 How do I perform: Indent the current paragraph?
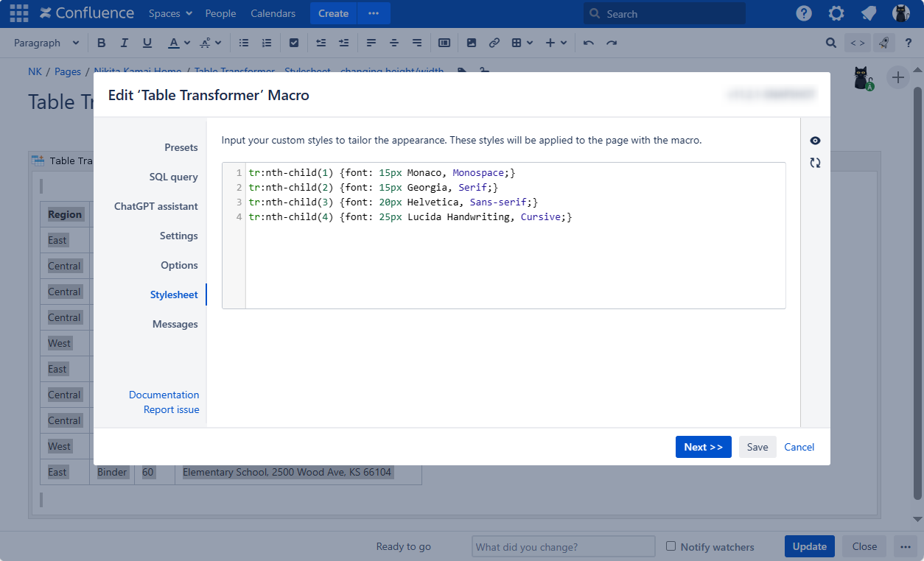[x=343, y=43]
